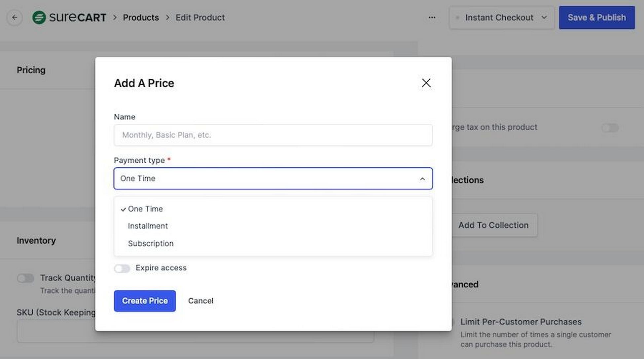Open the three-dot more options menu
The image size is (644, 359).
pyautogui.click(x=432, y=18)
